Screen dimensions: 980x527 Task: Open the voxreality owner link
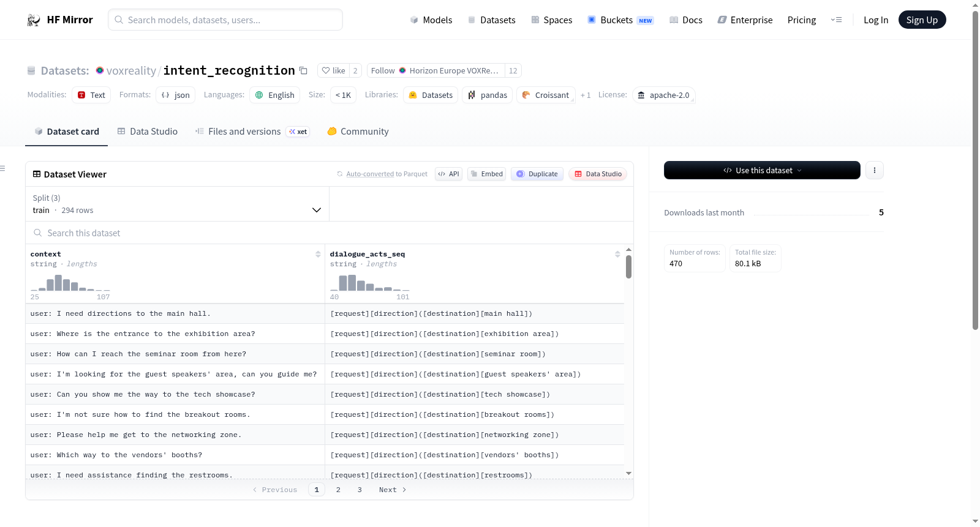click(131, 70)
